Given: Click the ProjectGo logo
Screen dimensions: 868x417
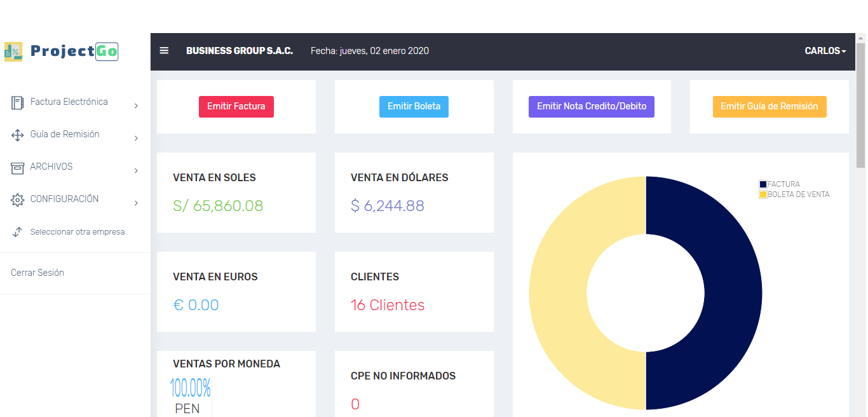Looking at the screenshot, I should (x=62, y=51).
